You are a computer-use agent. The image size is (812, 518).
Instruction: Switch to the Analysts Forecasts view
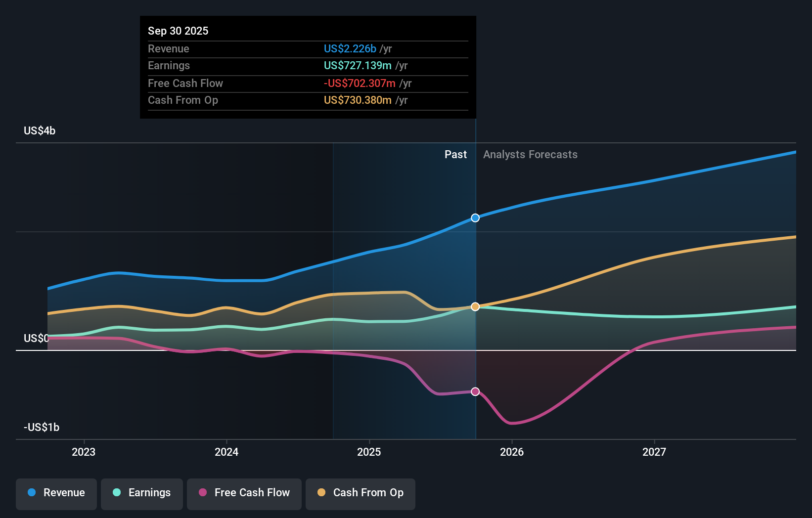[x=530, y=154]
